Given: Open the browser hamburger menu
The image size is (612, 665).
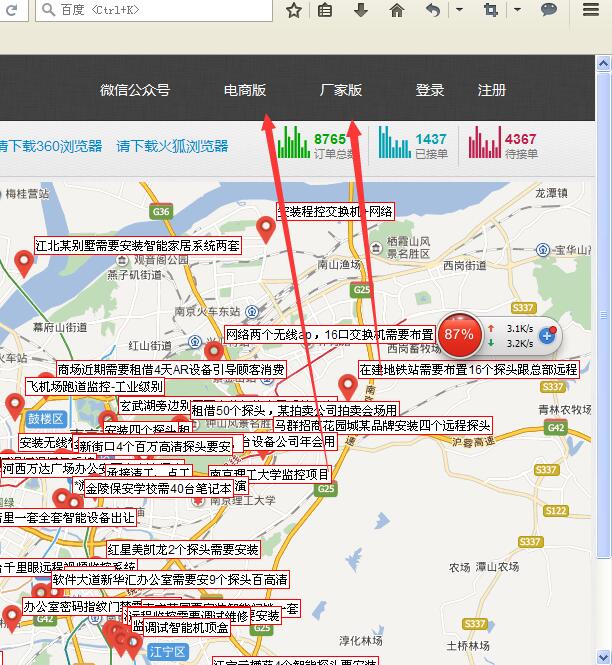Looking at the screenshot, I should pos(590,10).
